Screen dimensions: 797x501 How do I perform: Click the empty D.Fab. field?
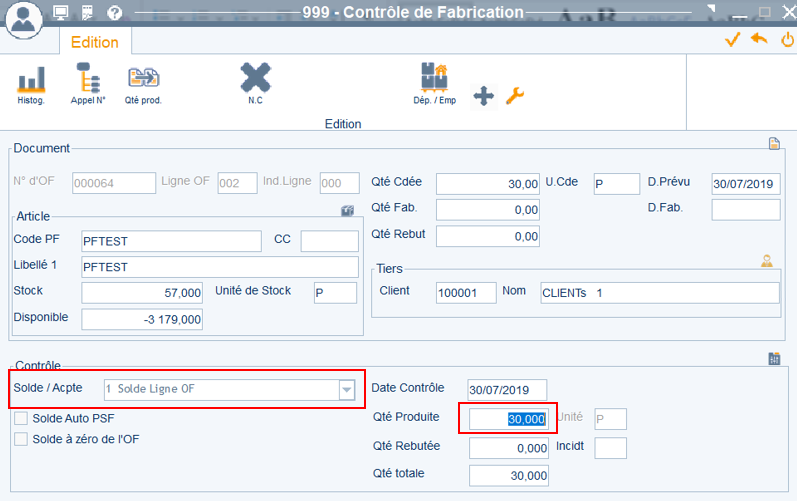(746, 210)
